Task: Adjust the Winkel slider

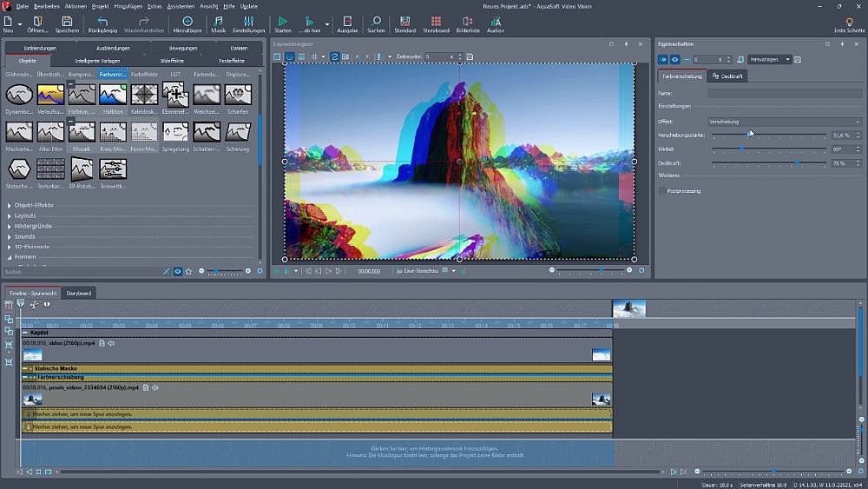Action: (x=740, y=149)
